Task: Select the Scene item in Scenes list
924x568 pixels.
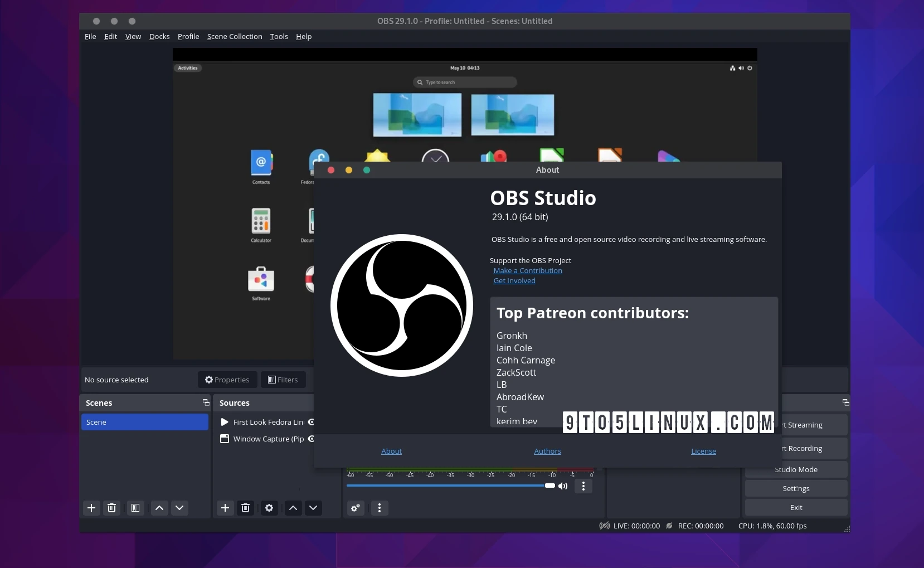Action: [144, 422]
